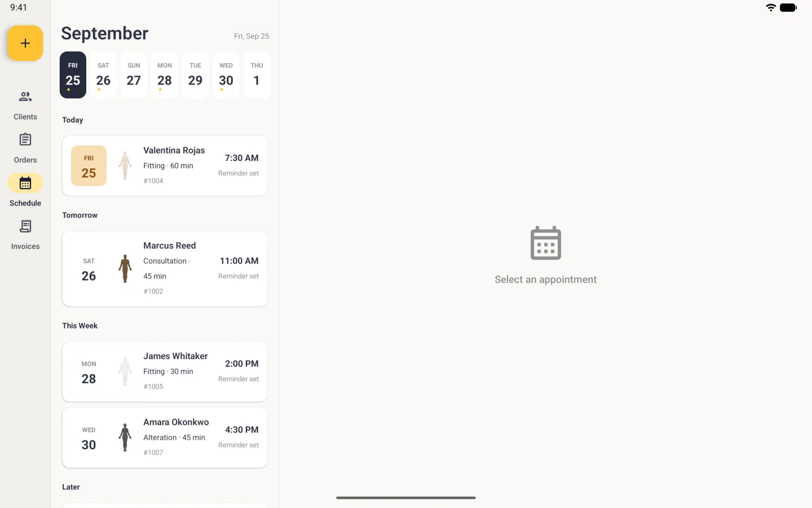Select Saturday 26 in the week strip

point(103,75)
